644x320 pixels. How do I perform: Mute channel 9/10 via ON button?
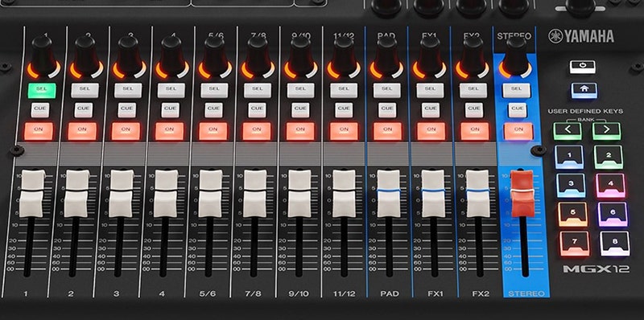tap(300, 131)
